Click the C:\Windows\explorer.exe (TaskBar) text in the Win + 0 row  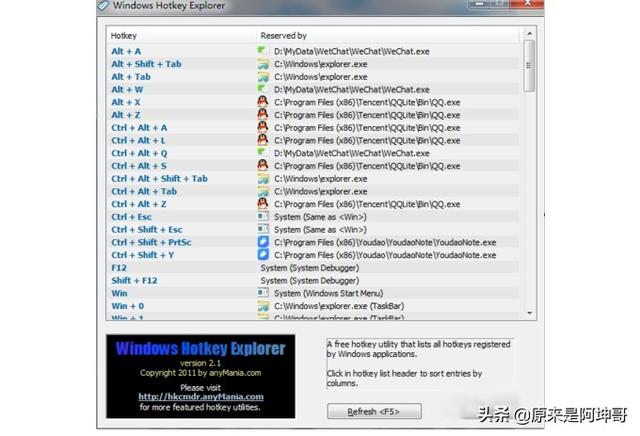pyautogui.click(x=339, y=305)
